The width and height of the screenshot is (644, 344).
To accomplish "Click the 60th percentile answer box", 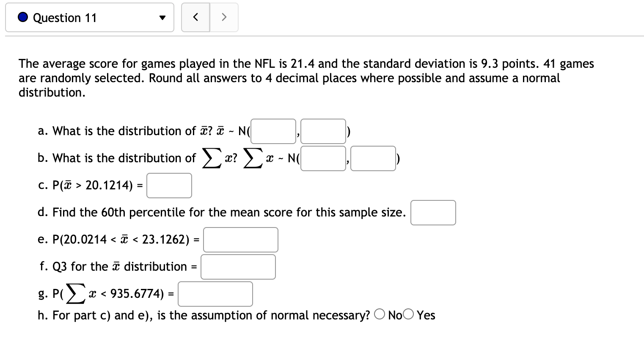I will point(433,212).
